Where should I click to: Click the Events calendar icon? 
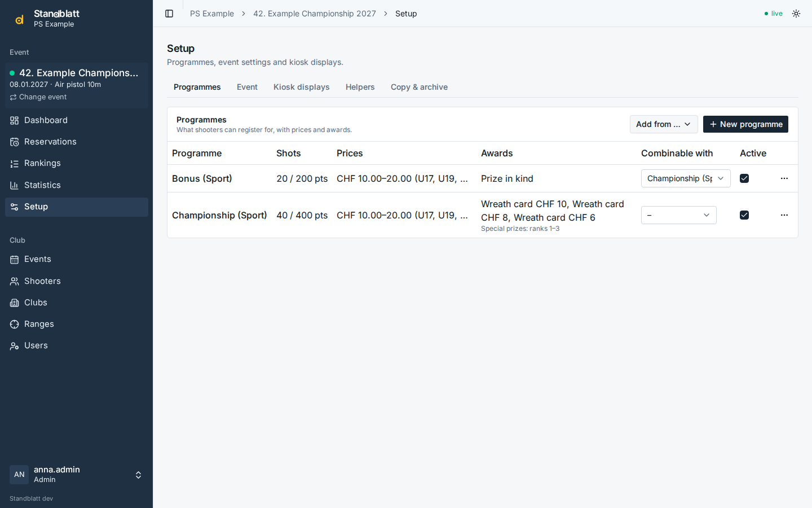coord(15,259)
